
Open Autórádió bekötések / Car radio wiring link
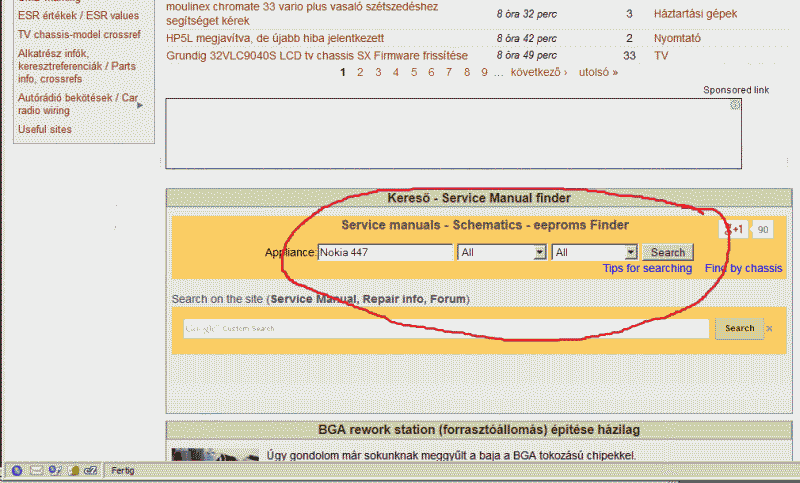click(78, 104)
